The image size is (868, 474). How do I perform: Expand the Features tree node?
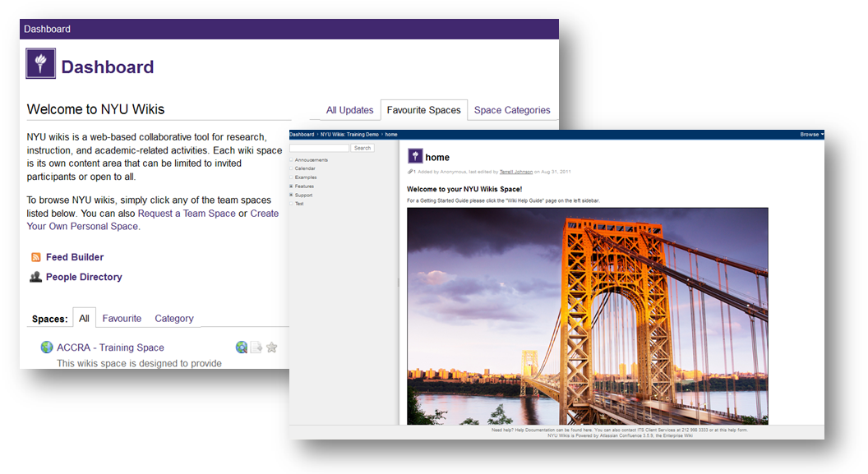tap(292, 186)
